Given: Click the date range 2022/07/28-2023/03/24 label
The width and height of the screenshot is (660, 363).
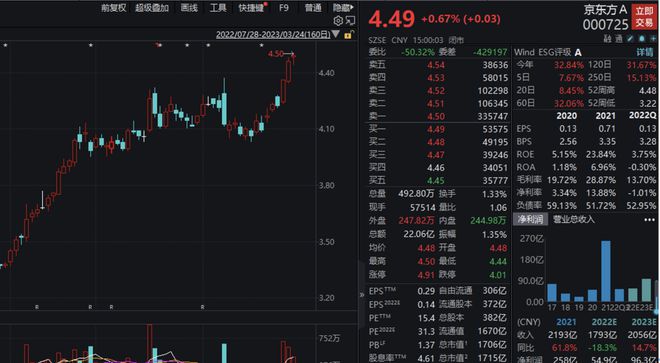Looking at the screenshot, I should point(273,34).
